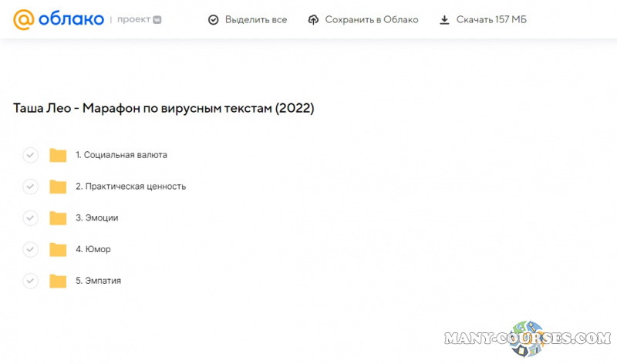Screen dimensions: 617x364
Task: Click the VK project badge icon
Action: 157,20
